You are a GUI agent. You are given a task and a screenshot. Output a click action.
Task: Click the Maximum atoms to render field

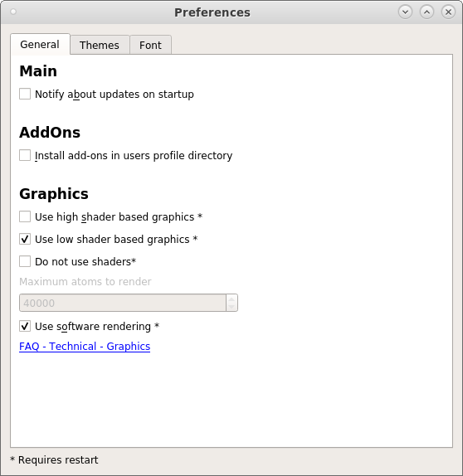[123, 303]
